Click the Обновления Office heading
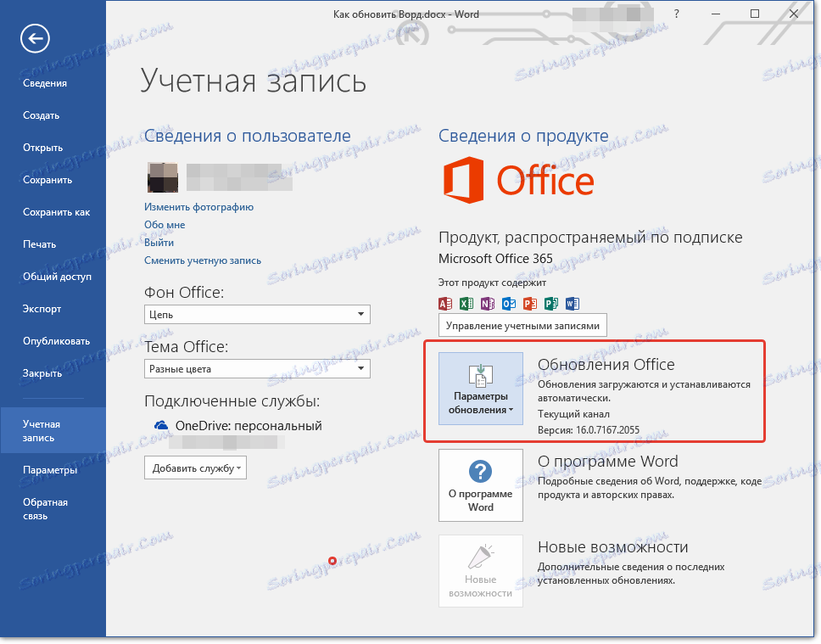 coord(606,364)
